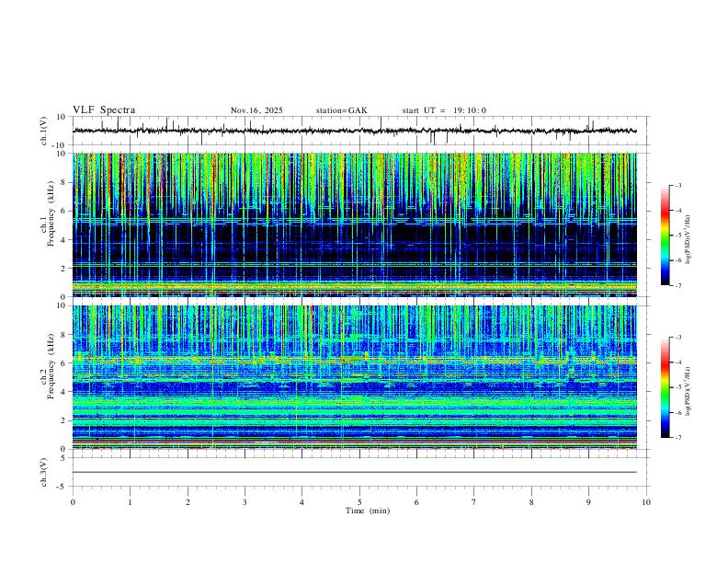Click the '7' tick on time axis
Screen dimensions: 728x563
[474, 502]
